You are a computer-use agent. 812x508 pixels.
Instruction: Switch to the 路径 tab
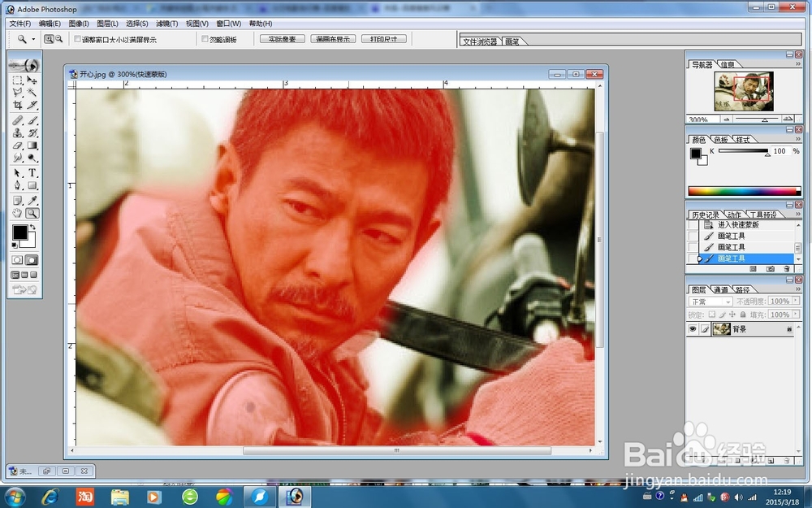coord(743,289)
